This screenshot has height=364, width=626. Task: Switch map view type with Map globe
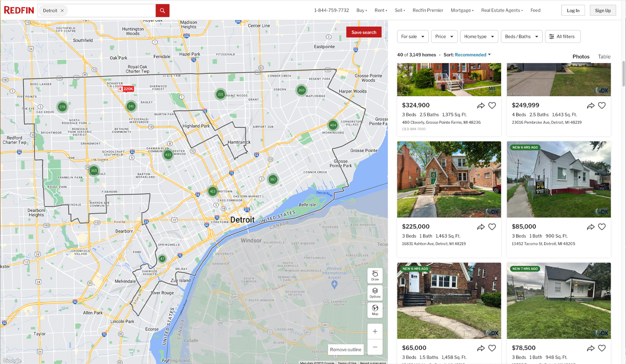pyautogui.click(x=375, y=310)
